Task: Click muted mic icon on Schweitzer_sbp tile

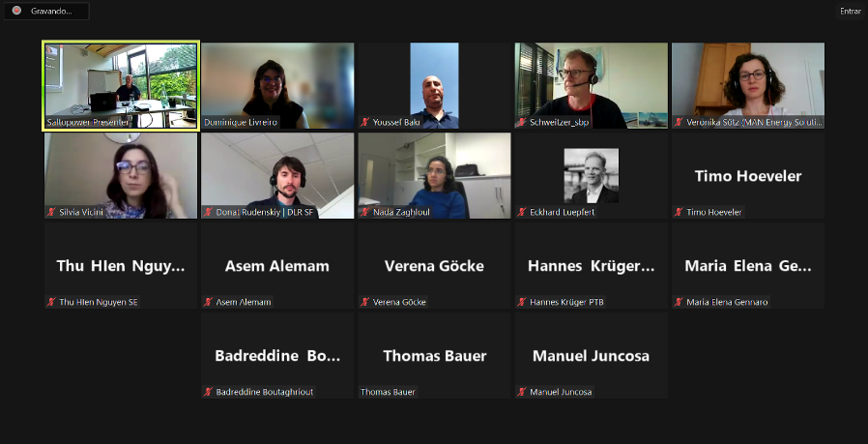Action: [521, 122]
